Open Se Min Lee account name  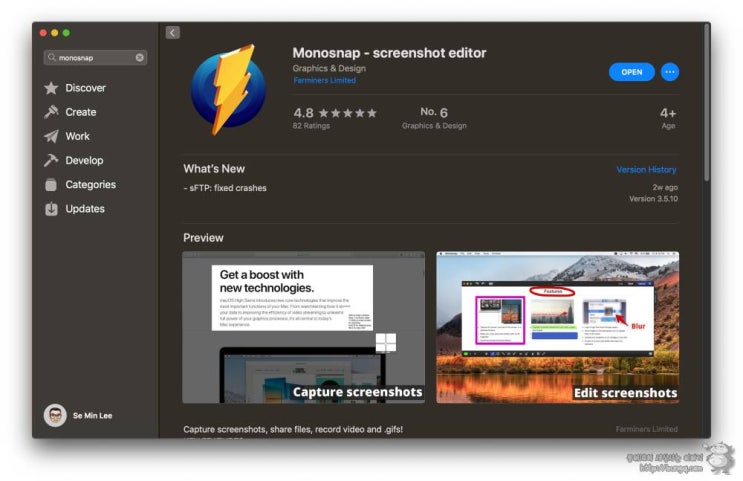(92, 416)
